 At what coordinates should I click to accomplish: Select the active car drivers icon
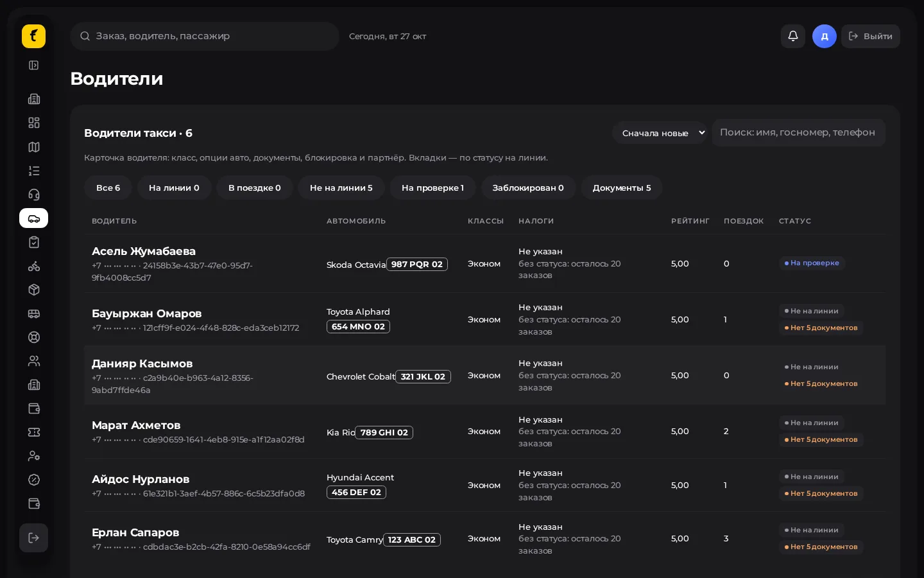34,218
